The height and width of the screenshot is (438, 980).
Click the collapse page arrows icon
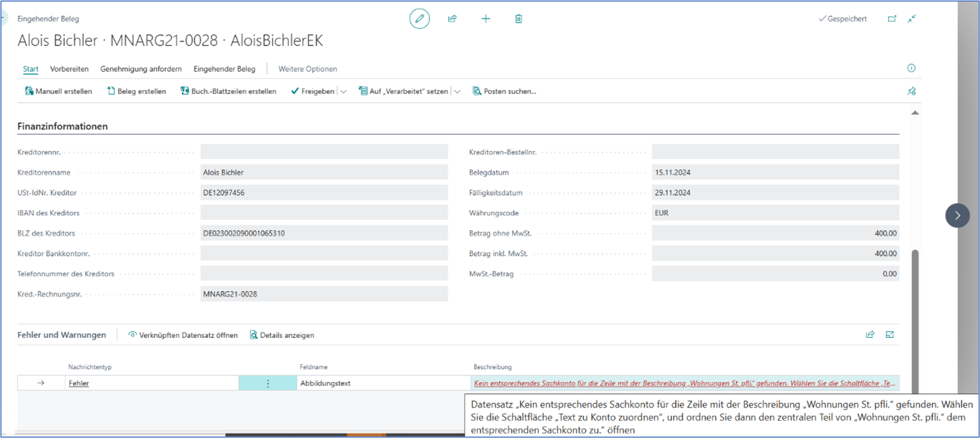912,19
